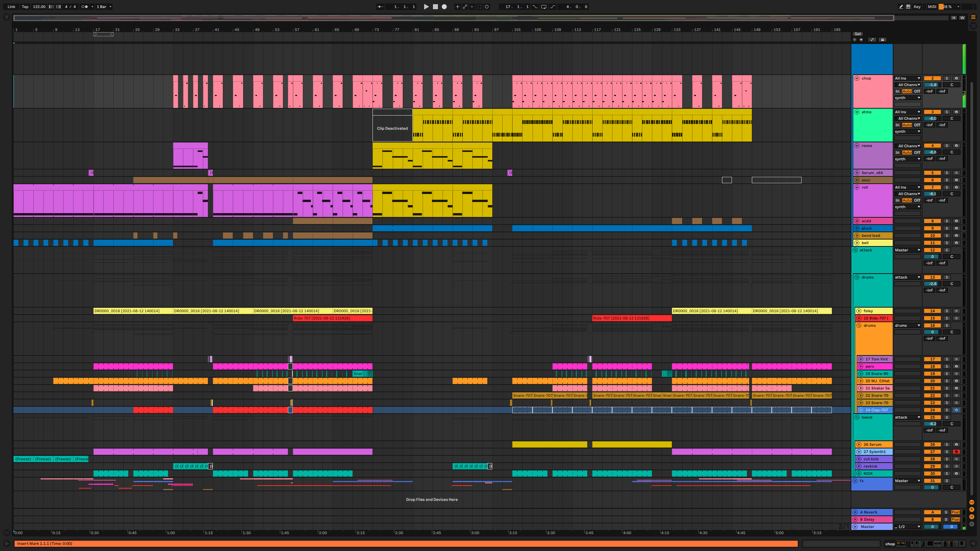Open Key Map Mode

pos(917,7)
